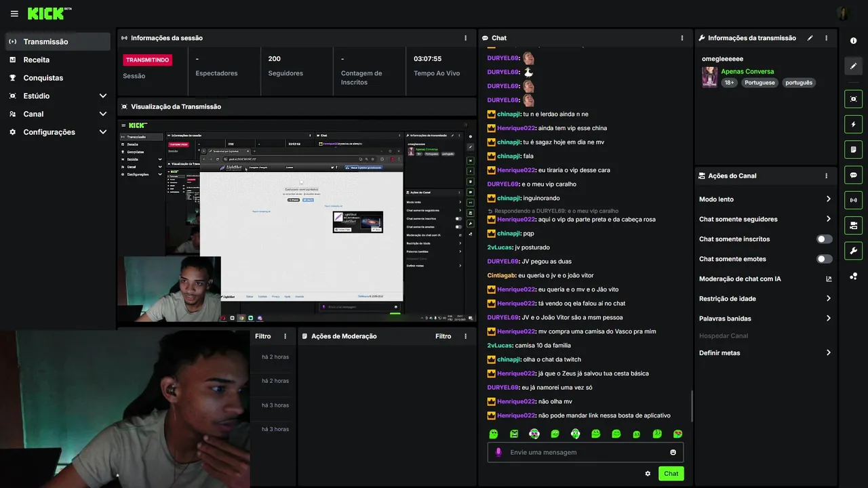Toggle the stream preview widget icon in the sidebar
The width and height of the screenshot is (868, 488).
tap(853, 99)
